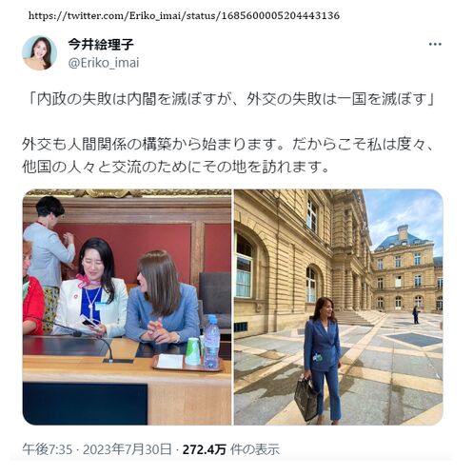This screenshot has height=476, width=473.
Task: Open the right courtyard photo
Action: 339,307
